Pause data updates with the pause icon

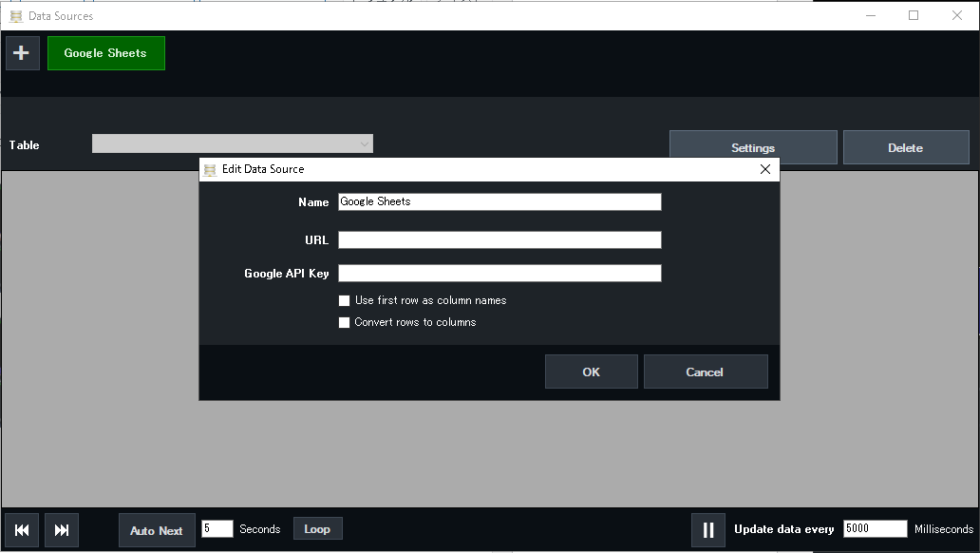coord(708,530)
